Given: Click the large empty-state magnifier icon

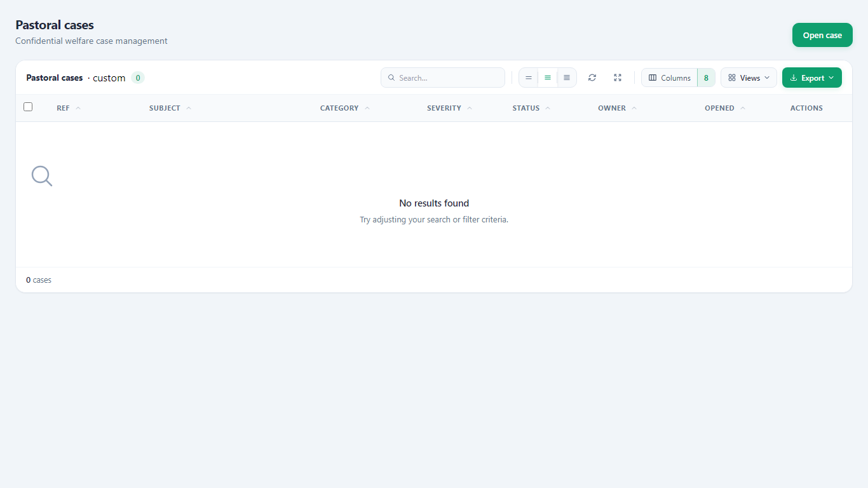Looking at the screenshot, I should pos(42,176).
